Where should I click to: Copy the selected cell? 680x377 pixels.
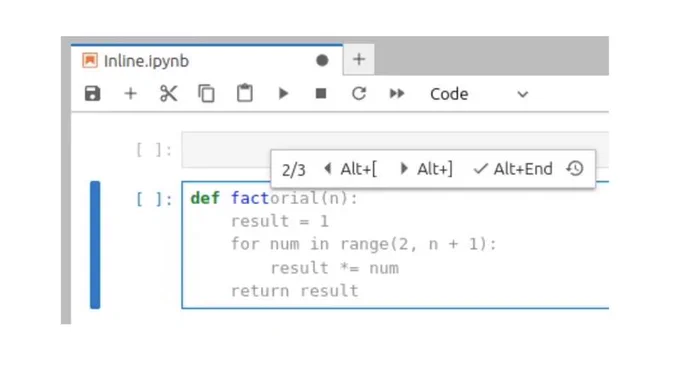[206, 94]
